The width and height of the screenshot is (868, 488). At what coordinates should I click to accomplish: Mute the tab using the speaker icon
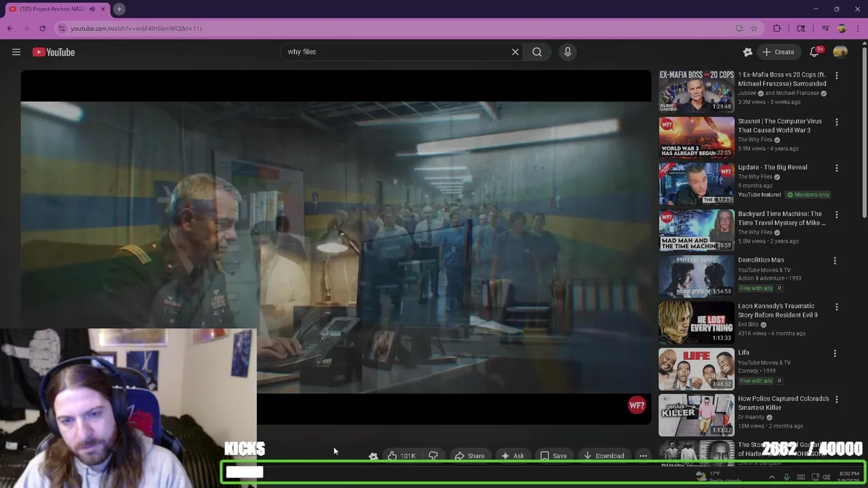coord(92,9)
